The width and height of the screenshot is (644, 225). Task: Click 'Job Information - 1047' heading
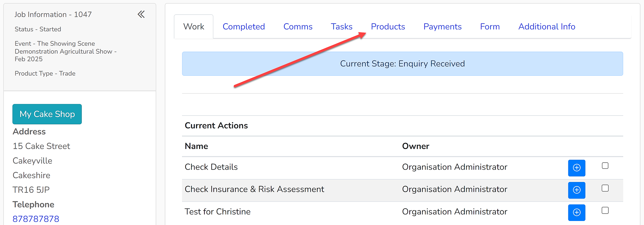coord(53,14)
